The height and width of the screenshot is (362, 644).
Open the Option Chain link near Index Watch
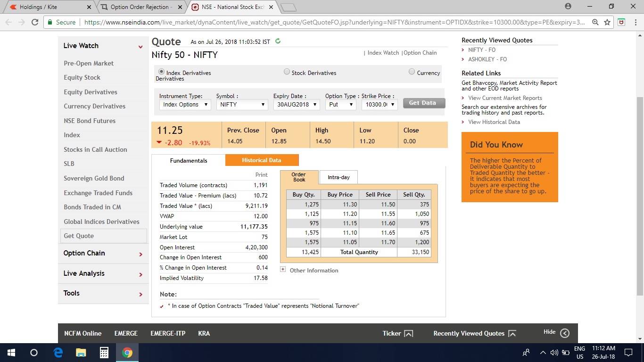(420, 53)
